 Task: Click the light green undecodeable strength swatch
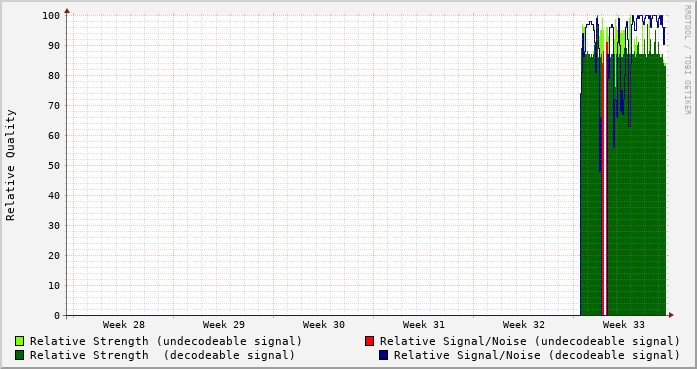(x=19, y=341)
